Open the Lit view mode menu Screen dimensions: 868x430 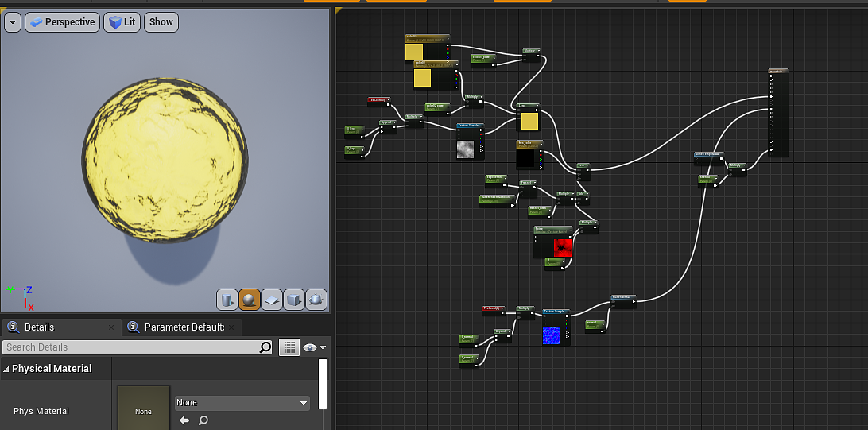[122, 22]
